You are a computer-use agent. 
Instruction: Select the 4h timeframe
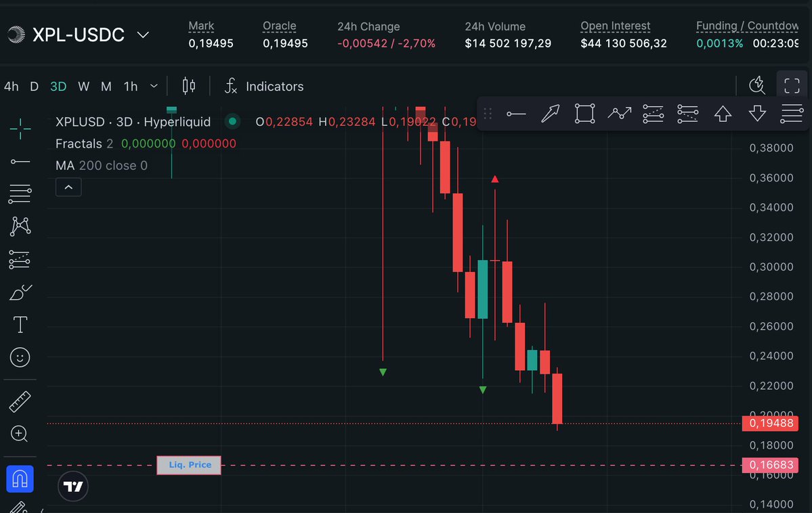pyautogui.click(x=11, y=87)
